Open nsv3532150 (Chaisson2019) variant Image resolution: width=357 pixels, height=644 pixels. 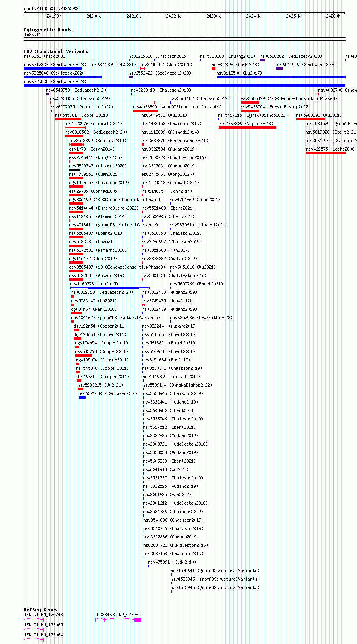173,554
